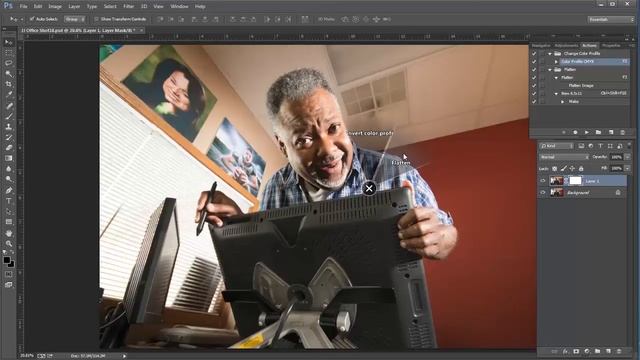640x360 pixels.
Task: Click Begin recording in the Actions panel
Action: [575, 132]
